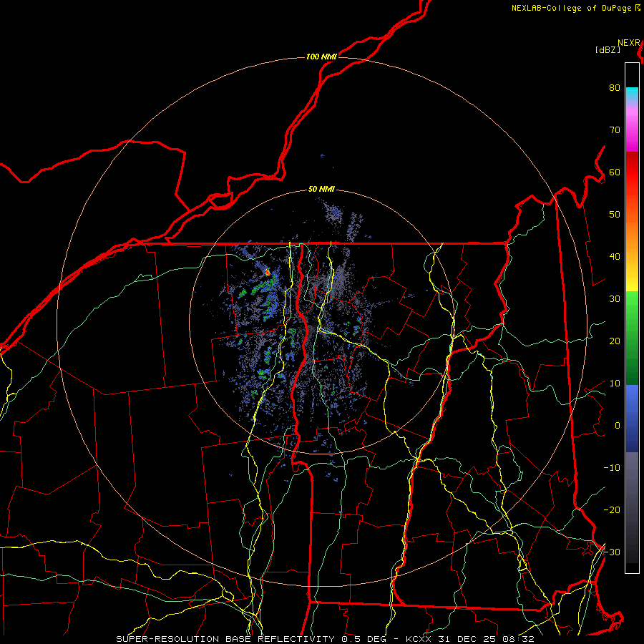This screenshot has width=644, height=644.
Task: Click the 70 value on dBZ scale
Action: (x=615, y=130)
